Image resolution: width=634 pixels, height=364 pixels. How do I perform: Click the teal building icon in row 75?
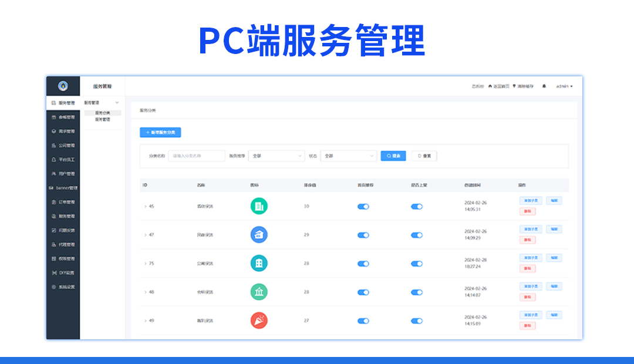click(x=259, y=263)
